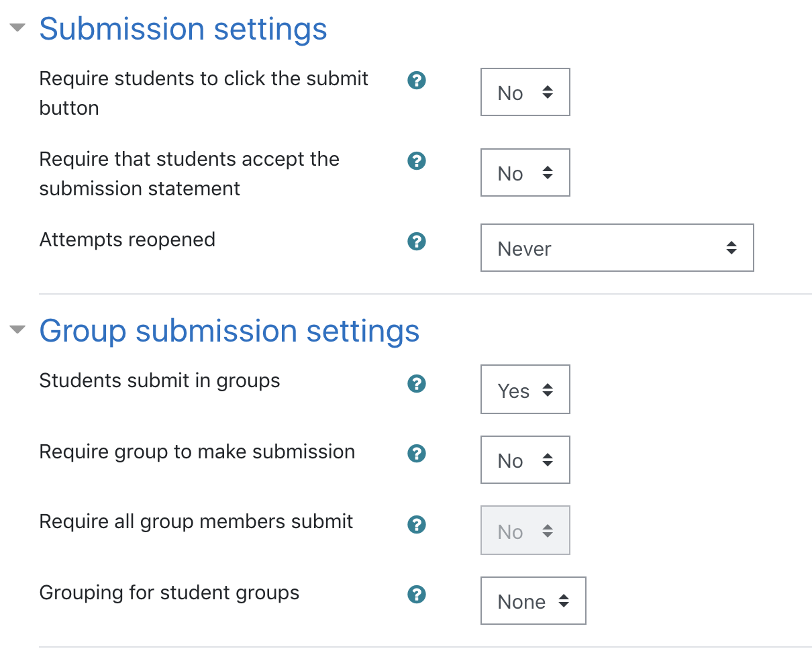The width and height of the screenshot is (812, 655).
Task: Click the Submission settings heading link
Action: (183, 29)
